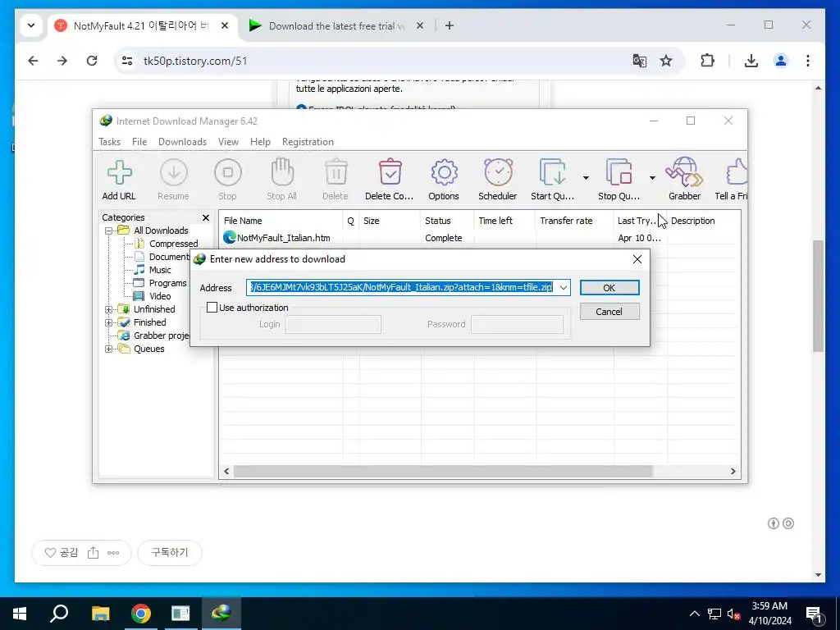Open the Windows Start menu
The height and width of the screenshot is (630, 840).
(x=20, y=614)
